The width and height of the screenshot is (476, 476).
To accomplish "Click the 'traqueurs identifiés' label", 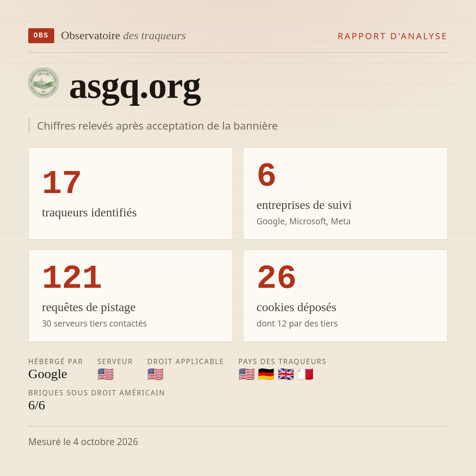I will [89, 212].
